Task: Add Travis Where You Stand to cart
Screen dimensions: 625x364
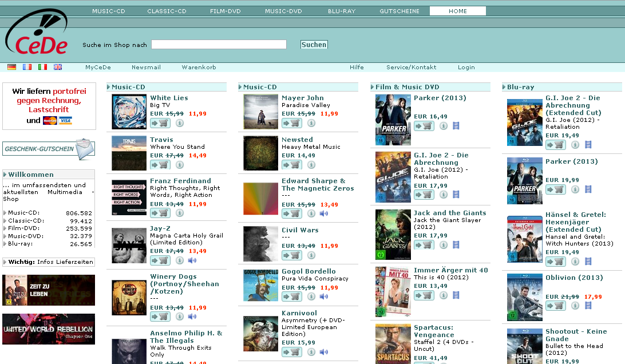Action: (160, 165)
